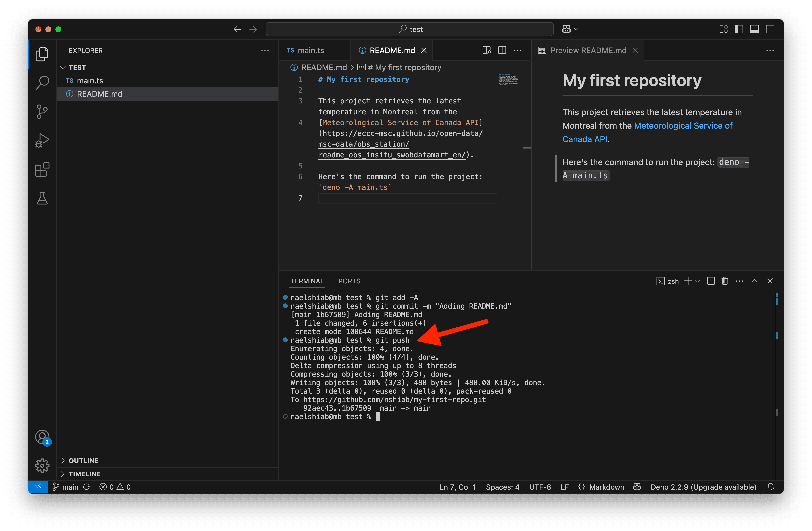Split the README.md editor right
812x531 pixels.
(x=502, y=50)
